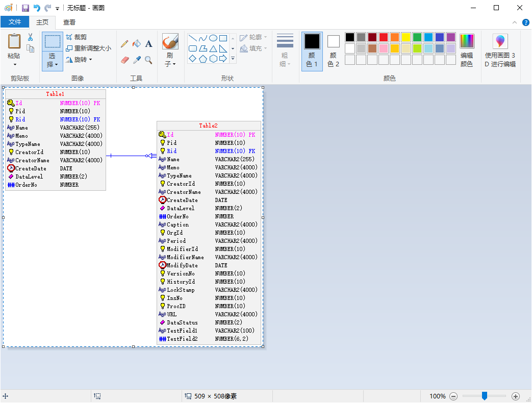532x403 pixels.
Task: Select the Fill with color bucket tool
Action: (x=136, y=43)
